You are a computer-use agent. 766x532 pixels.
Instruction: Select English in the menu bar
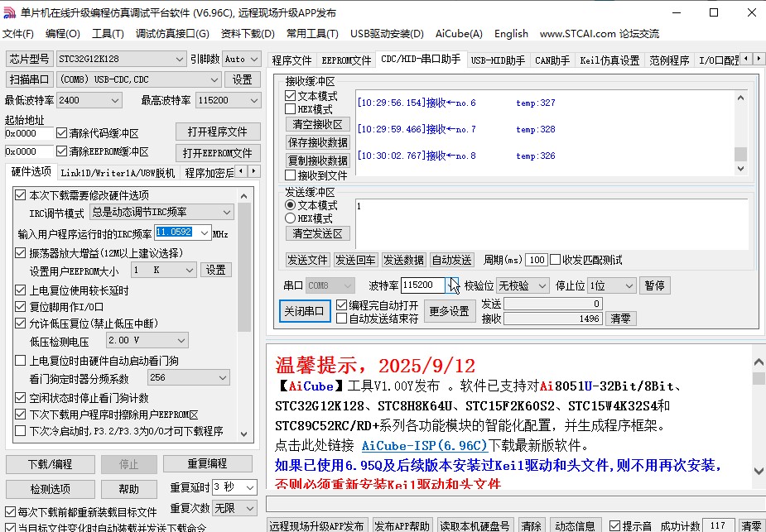point(510,34)
